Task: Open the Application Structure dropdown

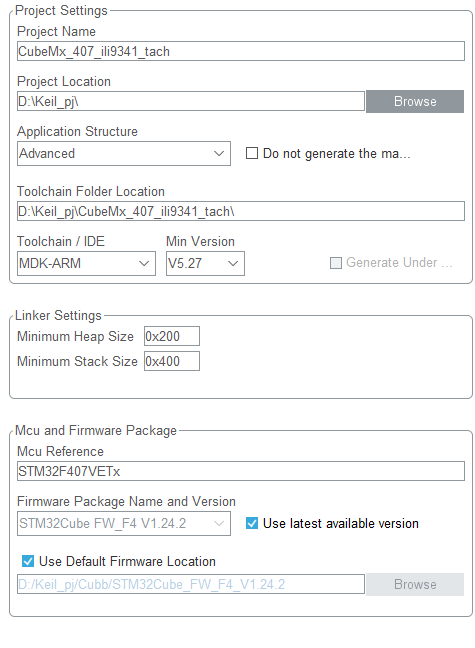Action: (x=124, y=153)
